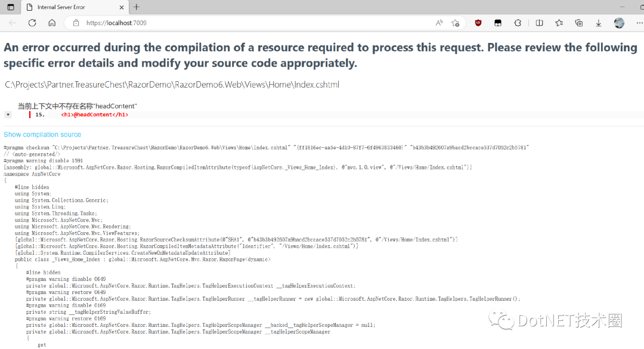
Task: Minimize the browser window
Action: pyautogui.click(x=622, y=7)
